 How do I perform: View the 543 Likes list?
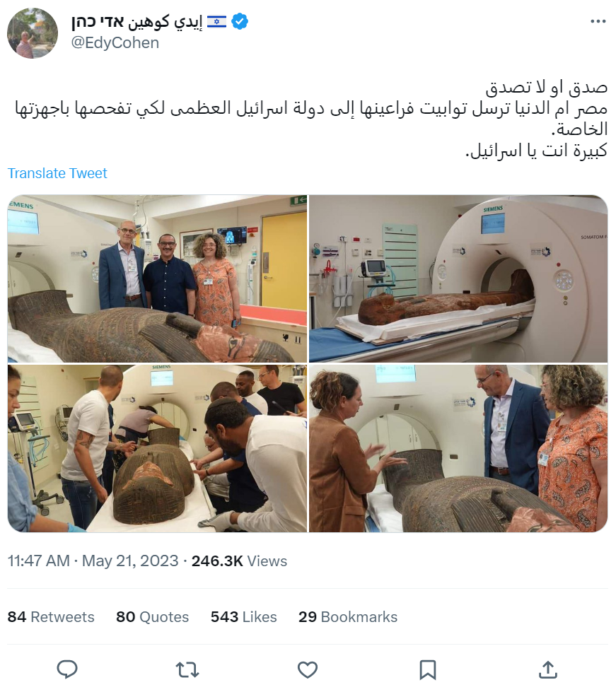tap(244, 616)
